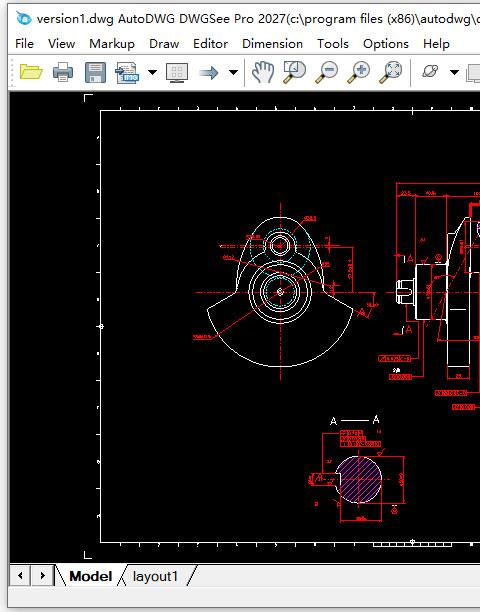Zoom to extents with the magnifier-arrows icon
Screen dimensions: 480x612
point(390,73)
